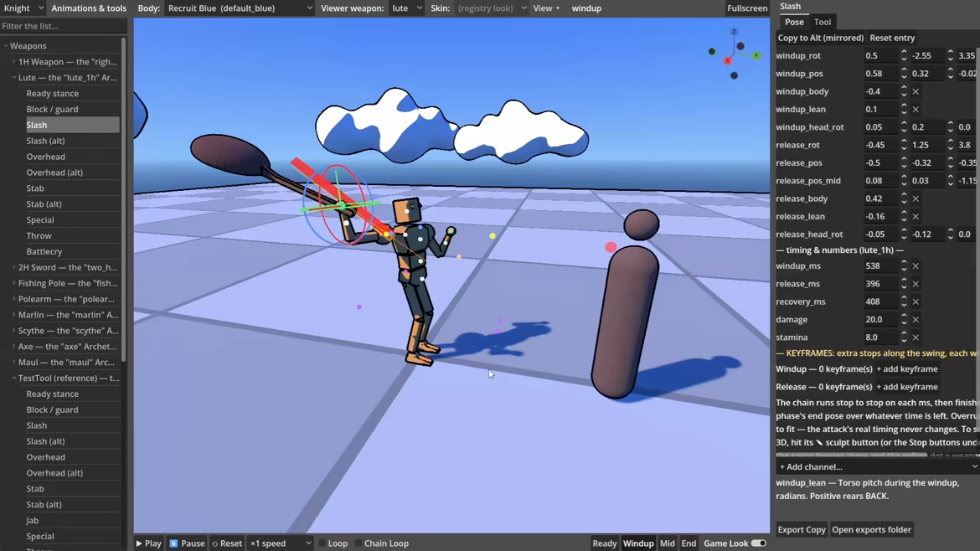The height and width of the screenshot is (551, 980).
Task: Click Open exports folder button
Action: pos(872,530)
